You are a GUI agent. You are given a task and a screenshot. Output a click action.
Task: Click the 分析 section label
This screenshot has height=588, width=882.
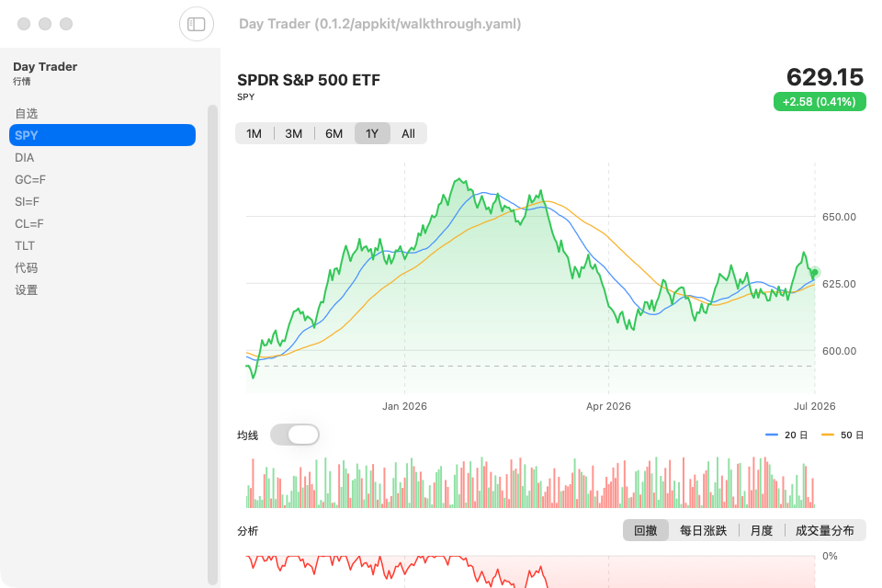pos(247,531)
